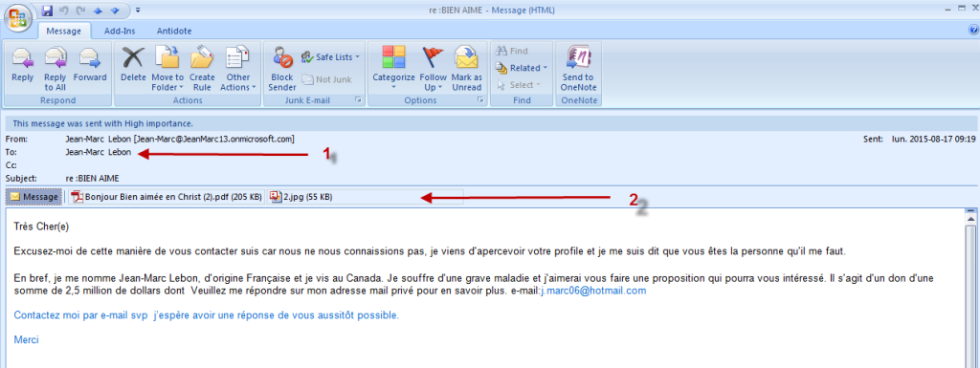The height and width of the screenshot is (368, 980).
Task: Click the Not Junk button
Action: click(327, 79)
